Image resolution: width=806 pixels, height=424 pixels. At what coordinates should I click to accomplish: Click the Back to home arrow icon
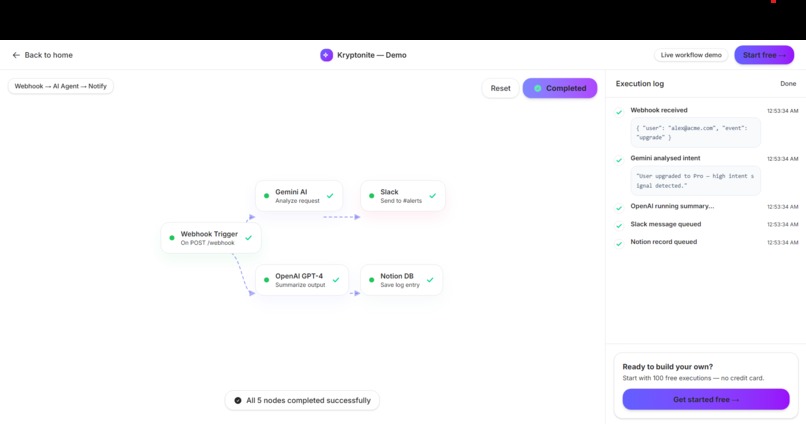16,55
